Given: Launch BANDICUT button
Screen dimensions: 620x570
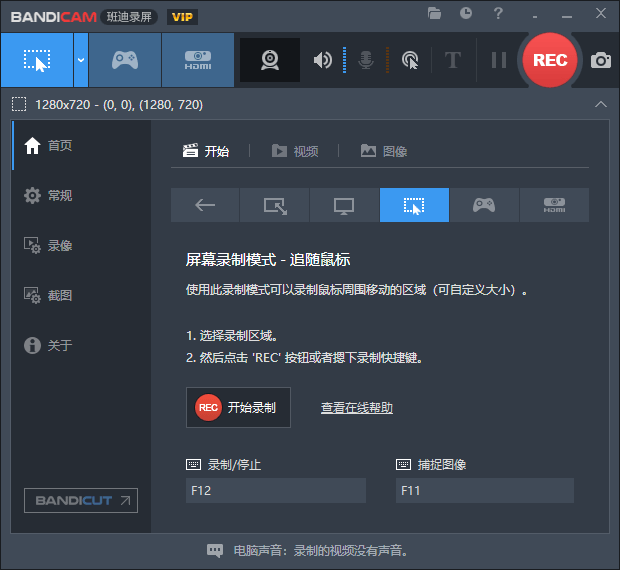Looking at the screenshot, I should coord(81,500).
